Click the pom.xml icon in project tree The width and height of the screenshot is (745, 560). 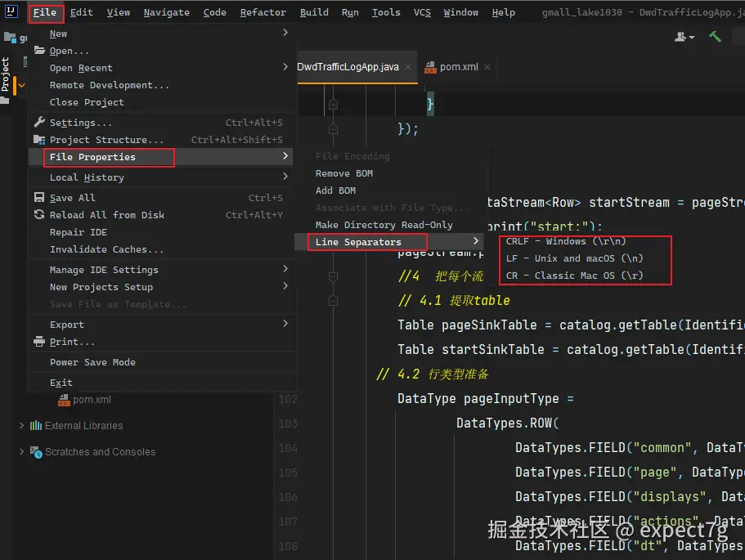[x=64, y=400]
